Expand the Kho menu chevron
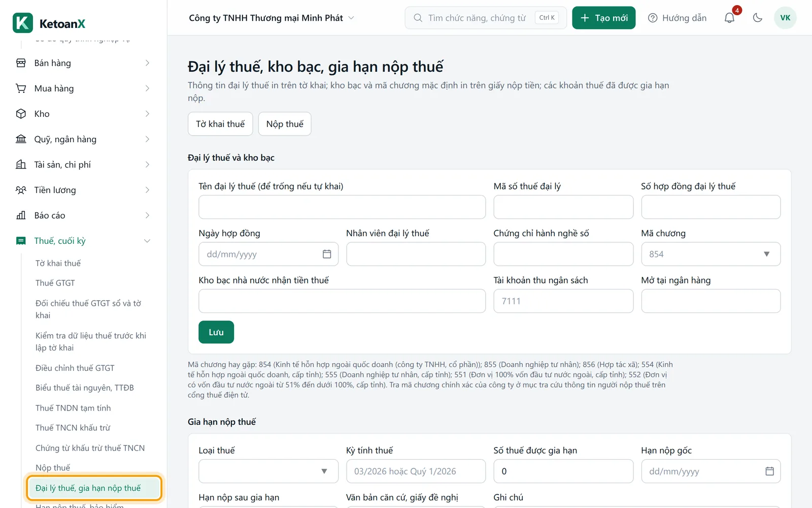The width and height of the screenshot is (812, 508). tap(147, 114)
